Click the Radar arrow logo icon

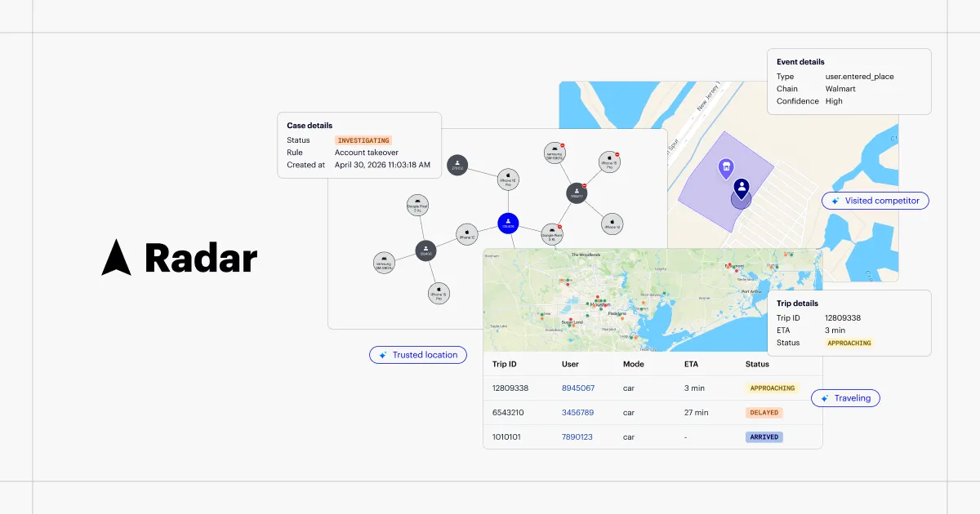(116, 258)
